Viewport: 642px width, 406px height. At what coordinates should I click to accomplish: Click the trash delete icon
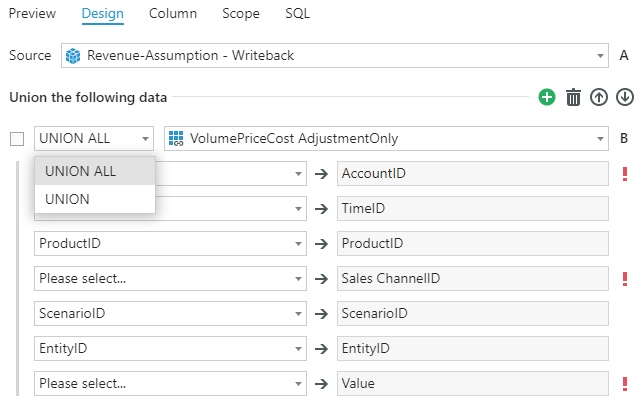point(573,97)
